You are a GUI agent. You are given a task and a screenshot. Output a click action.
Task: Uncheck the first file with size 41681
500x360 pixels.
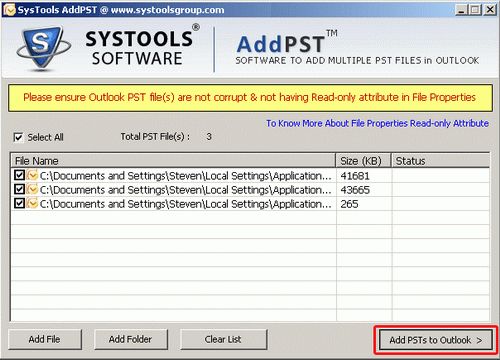[x=19, y=175]
